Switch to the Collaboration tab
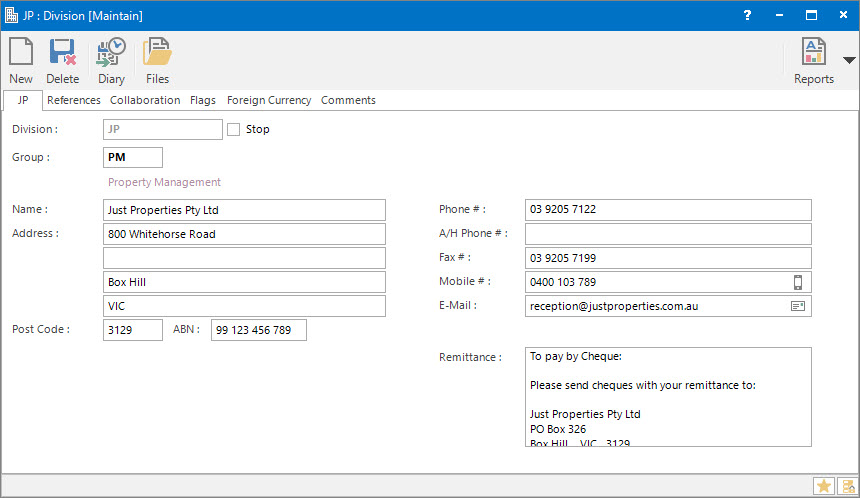Screen dimensions: 860x498 pyautogui.click(x=145, y=100)
